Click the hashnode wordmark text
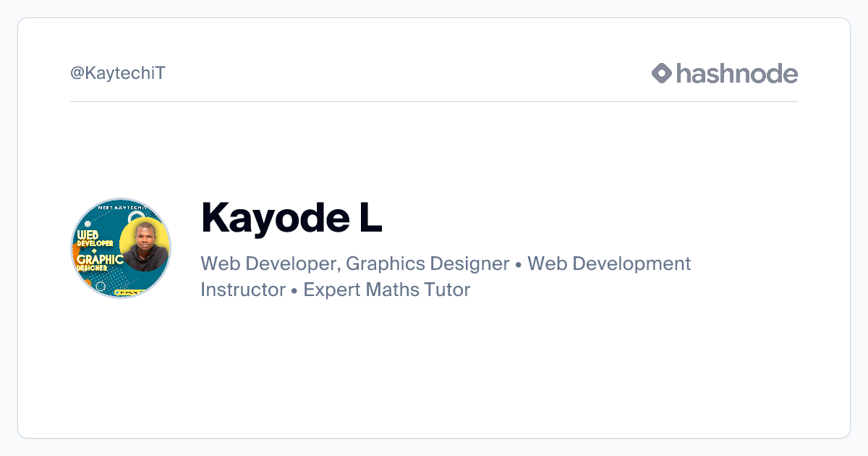Viewport: 868px width, 456px height. (736, 73)
